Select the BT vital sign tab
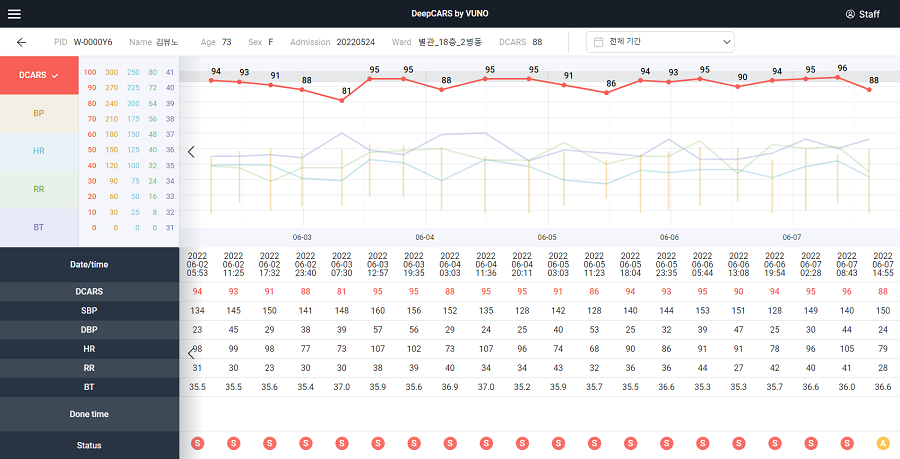This screenshot has width=900, height=459. tap(39, 227)
